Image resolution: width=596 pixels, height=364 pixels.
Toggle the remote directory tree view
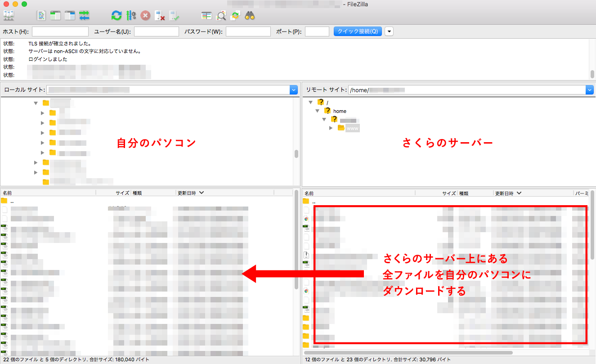click(70, 16)
